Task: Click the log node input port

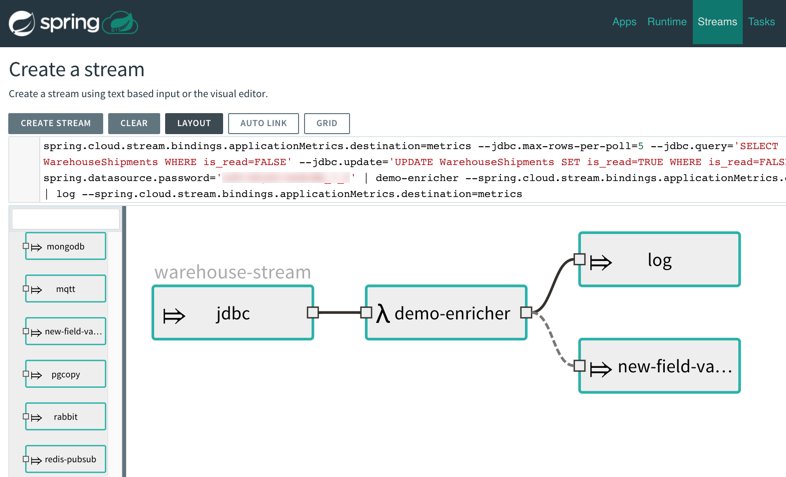Action: click(579, 259)
